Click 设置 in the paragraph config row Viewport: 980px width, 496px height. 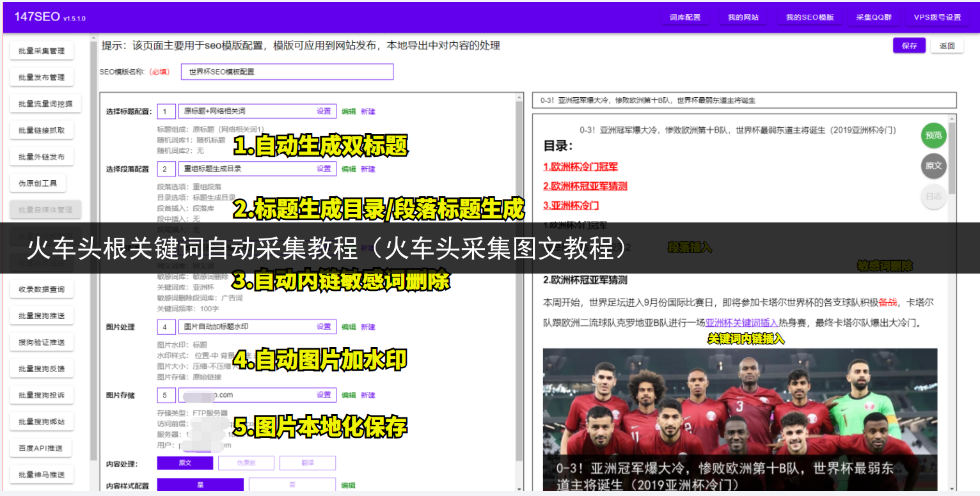point(324,169)
